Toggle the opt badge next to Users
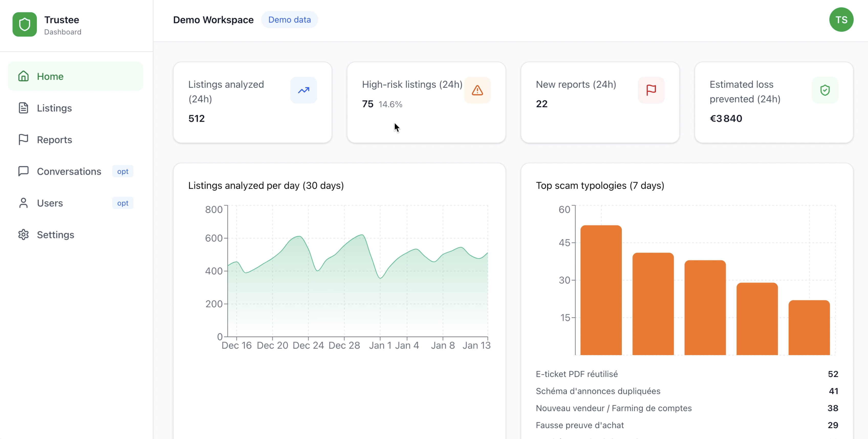868x439 pixels. tap(122, 203)
